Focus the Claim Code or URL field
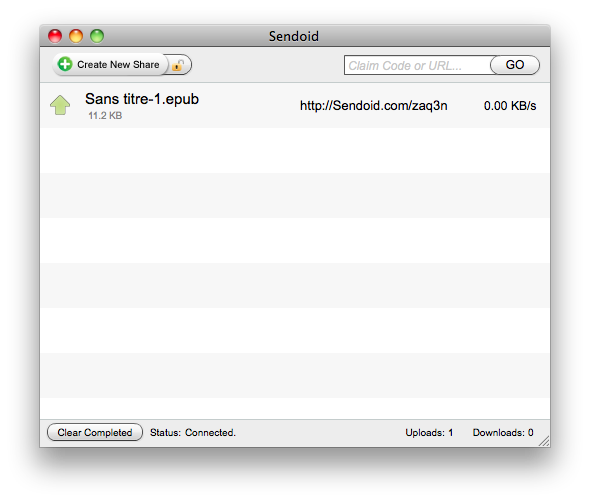590x502 pixels. point(418,65)
